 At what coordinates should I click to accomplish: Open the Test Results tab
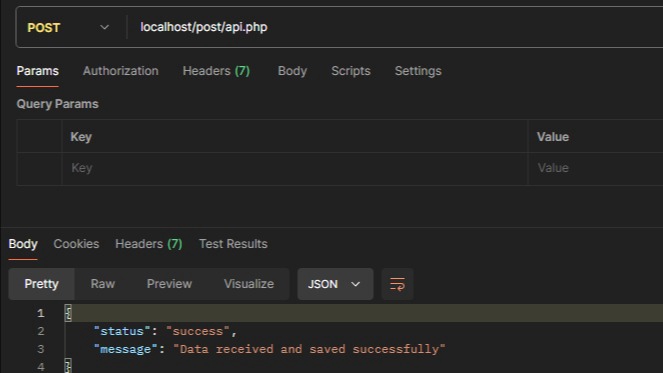233,244
